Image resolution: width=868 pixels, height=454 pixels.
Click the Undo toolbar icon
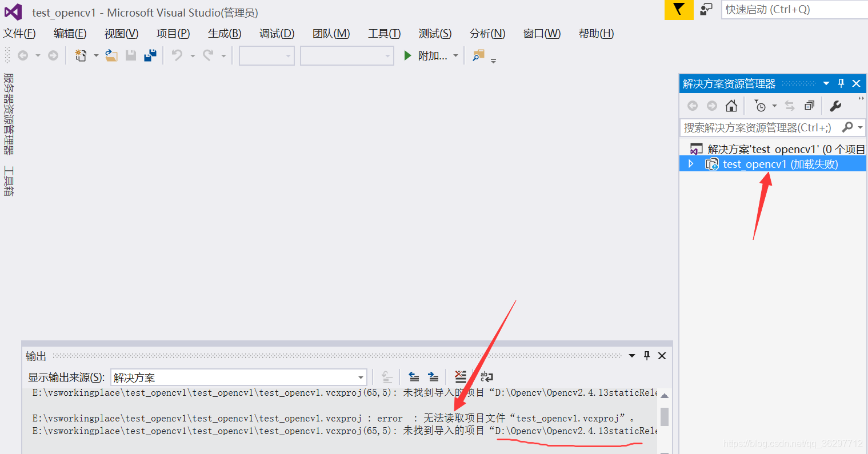(x=178, y=55)
